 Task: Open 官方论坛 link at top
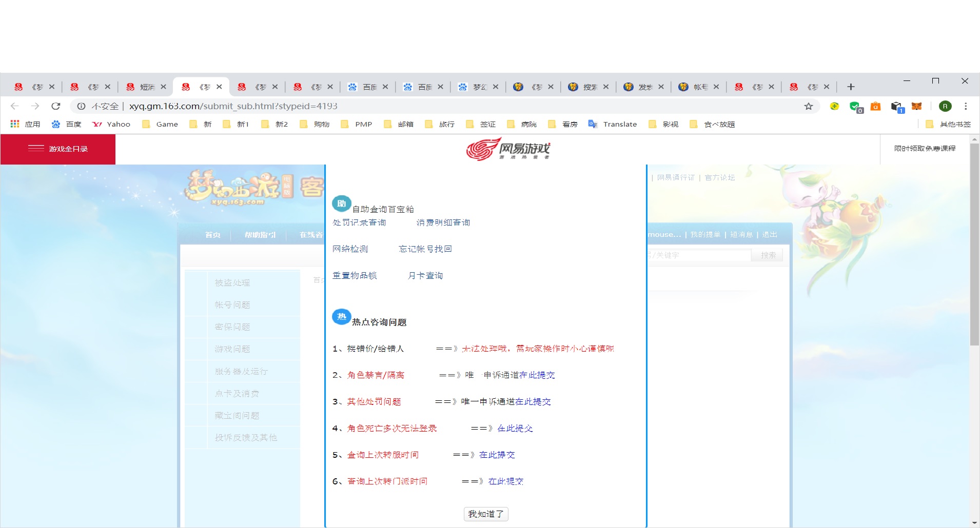720,178
